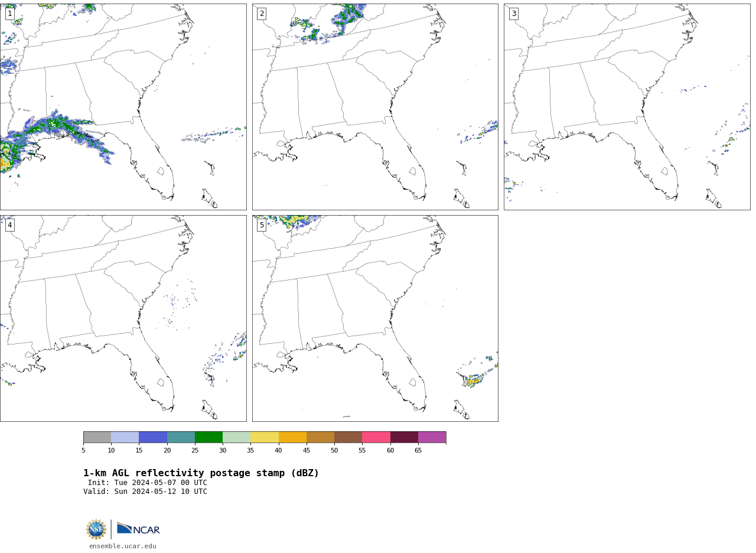Click the Init: Tue 2024-05-07 00 UTC text
756x553 pixels.
coord(148,483)
